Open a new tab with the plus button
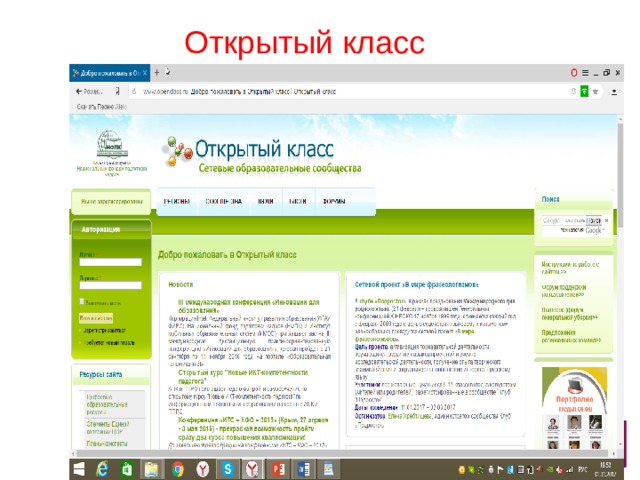Viewport: 640px width, 480px height. coord(157,73)
